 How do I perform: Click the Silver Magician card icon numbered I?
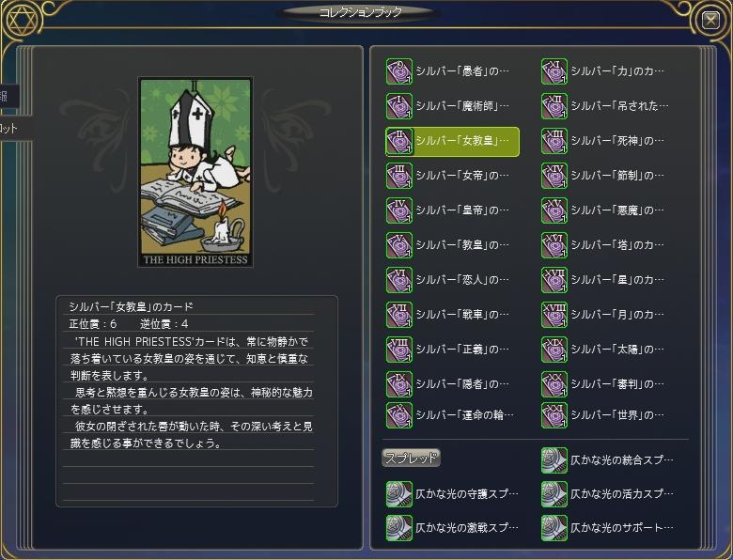(398, 106)
